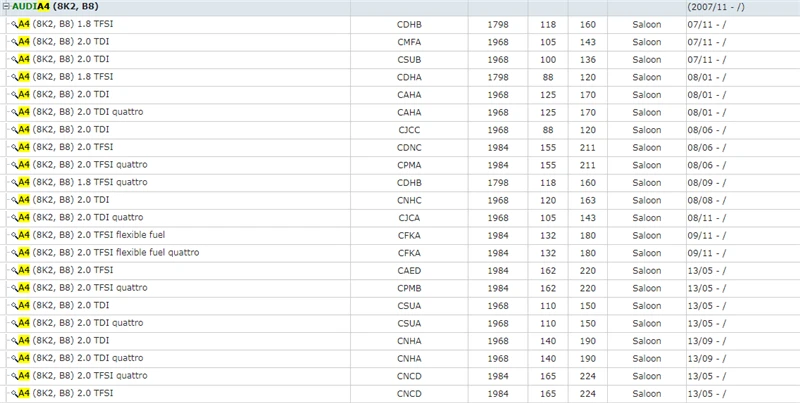Image resolution: width=800 pixels, height=403 pixels.
Task: Click the 13/09 - / date in the 2.0 TDI quattro CNHA row
Action: 707,359
